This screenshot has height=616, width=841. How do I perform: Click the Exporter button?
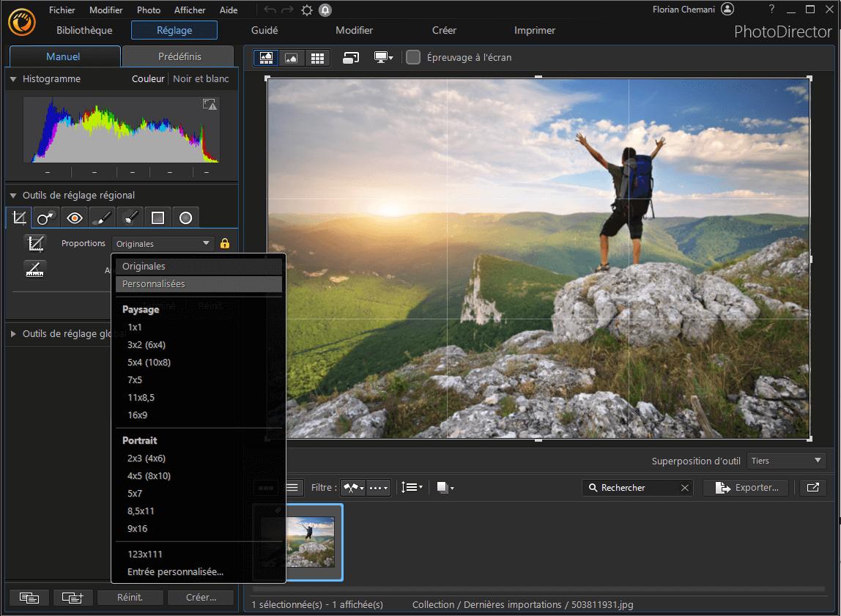pos(746,487)
